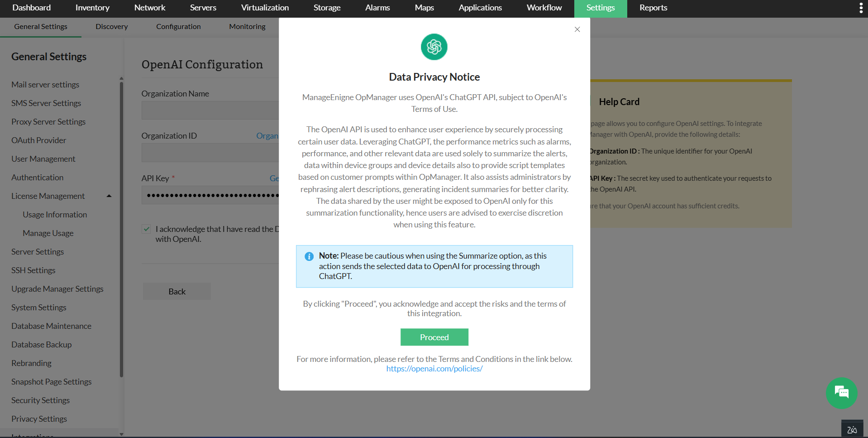Select the Settings menu
Screen dimensions: 868x438
tap(601, 8)
